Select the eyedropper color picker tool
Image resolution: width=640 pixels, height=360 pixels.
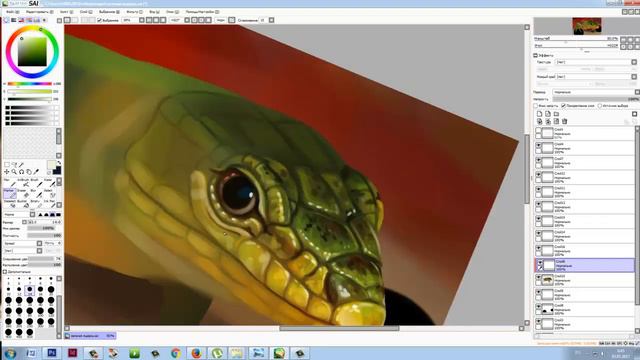(36, 172)
